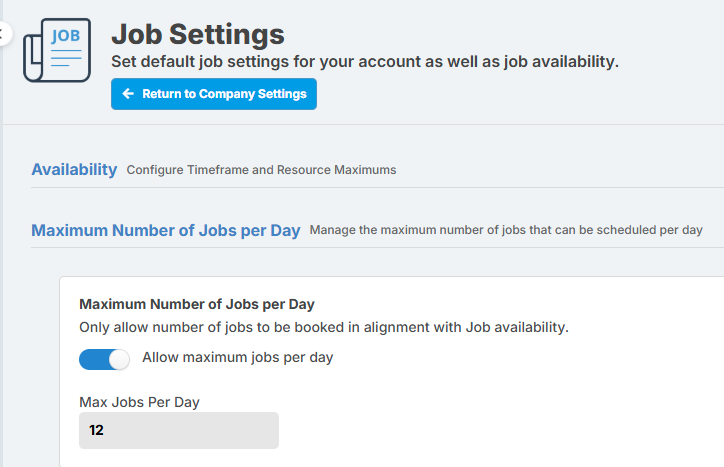
Task: Click the white knob of the maximum jobs toggle
Action: click(x=119, y=359)
